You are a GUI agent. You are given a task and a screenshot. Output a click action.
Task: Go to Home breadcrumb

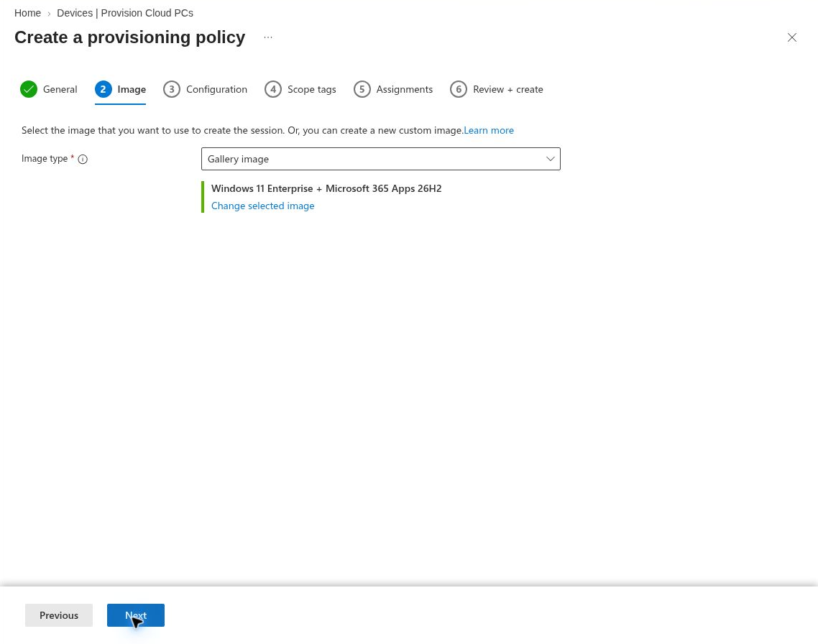coord(27,13)
